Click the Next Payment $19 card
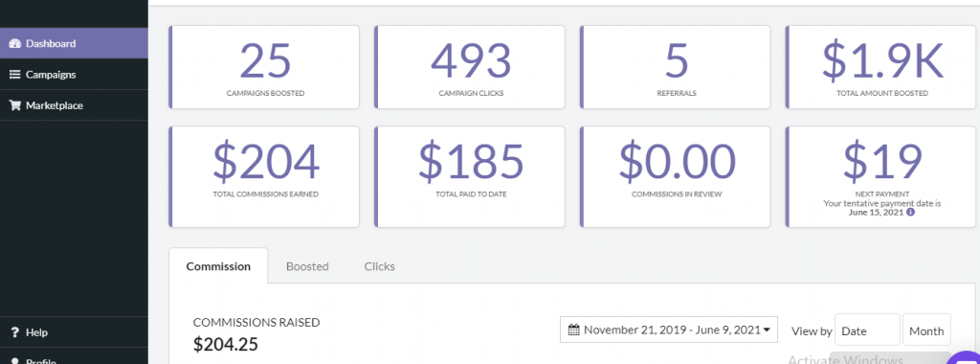Screen dimensions: 980x364 click(880, 177)
